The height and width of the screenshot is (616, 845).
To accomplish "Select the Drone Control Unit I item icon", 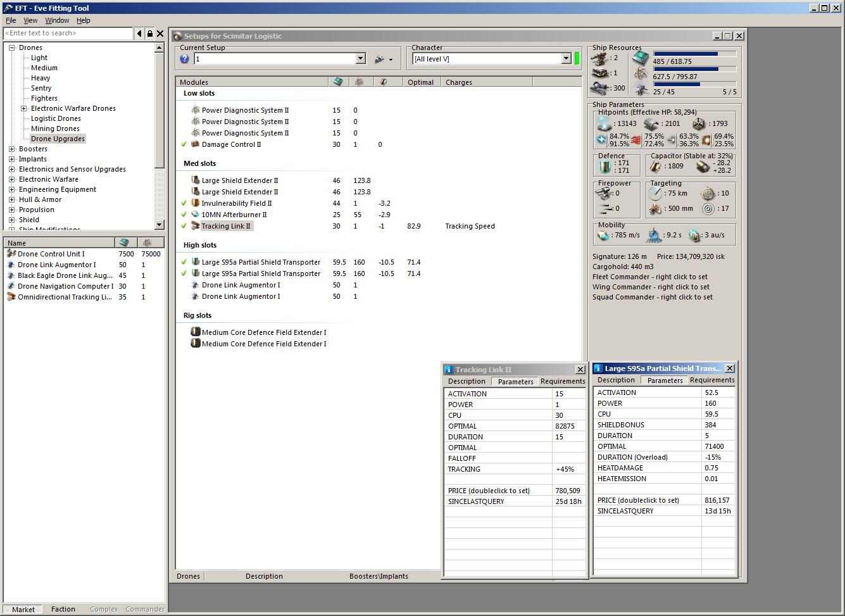I will (x=11, y=254).
